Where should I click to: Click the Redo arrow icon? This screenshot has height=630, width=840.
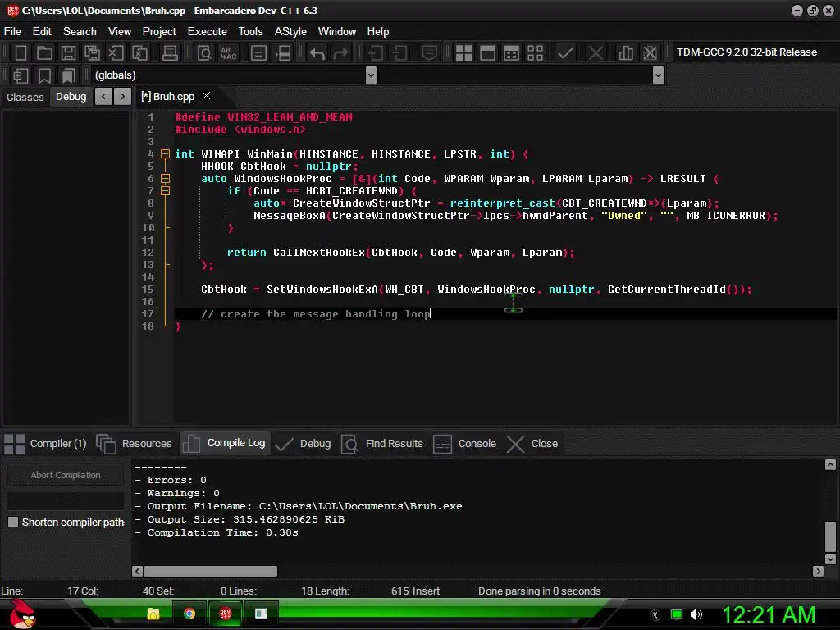pos(340,52)
